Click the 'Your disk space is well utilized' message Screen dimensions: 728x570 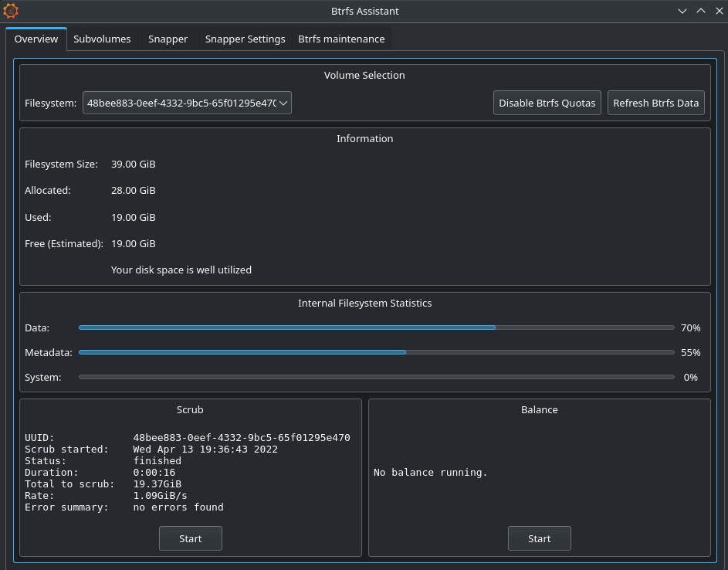pos(181,270)
